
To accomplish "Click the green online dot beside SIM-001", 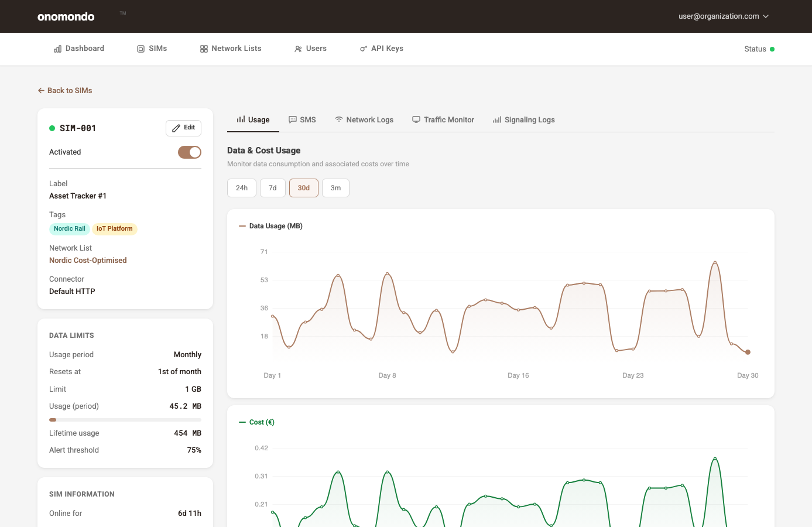I will [52, 128].
